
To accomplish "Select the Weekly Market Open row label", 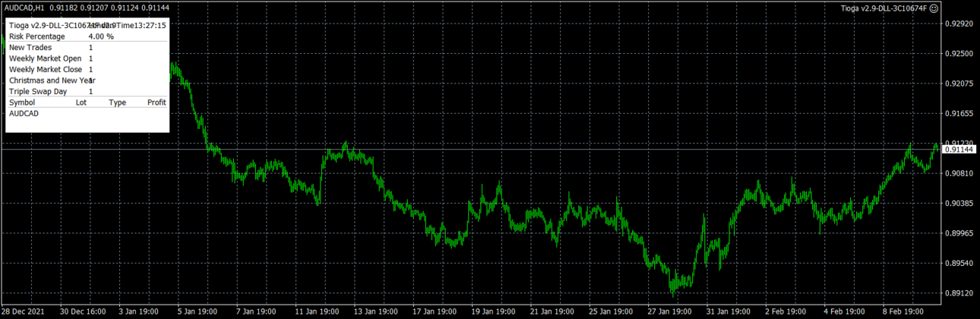I will 45,58.
